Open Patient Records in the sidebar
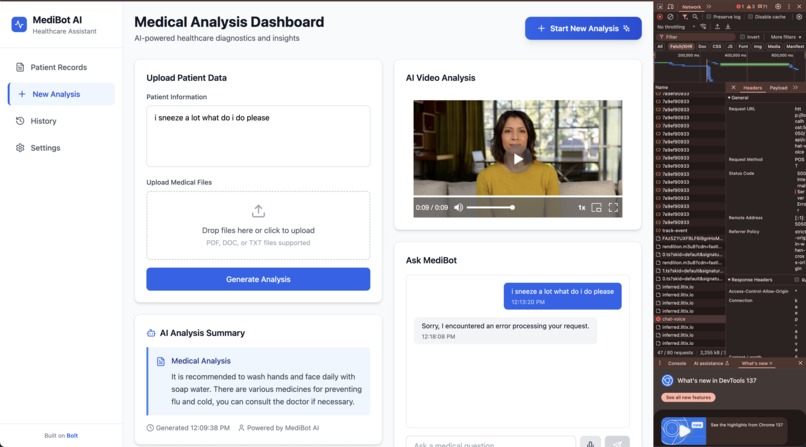Viewport: 806px width, 447px height. click(61, 67)
